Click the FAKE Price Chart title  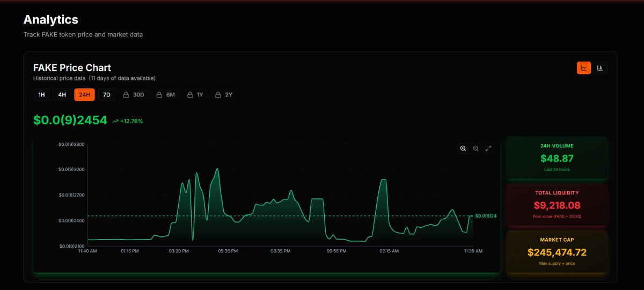tap(72, 68)
